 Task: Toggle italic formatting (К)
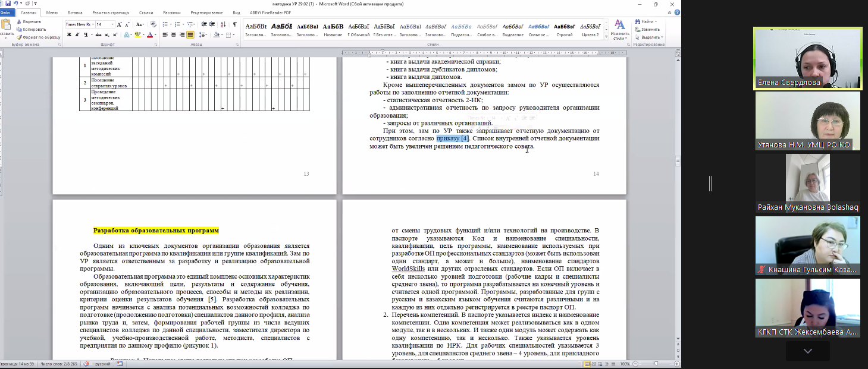click(77, 34)
